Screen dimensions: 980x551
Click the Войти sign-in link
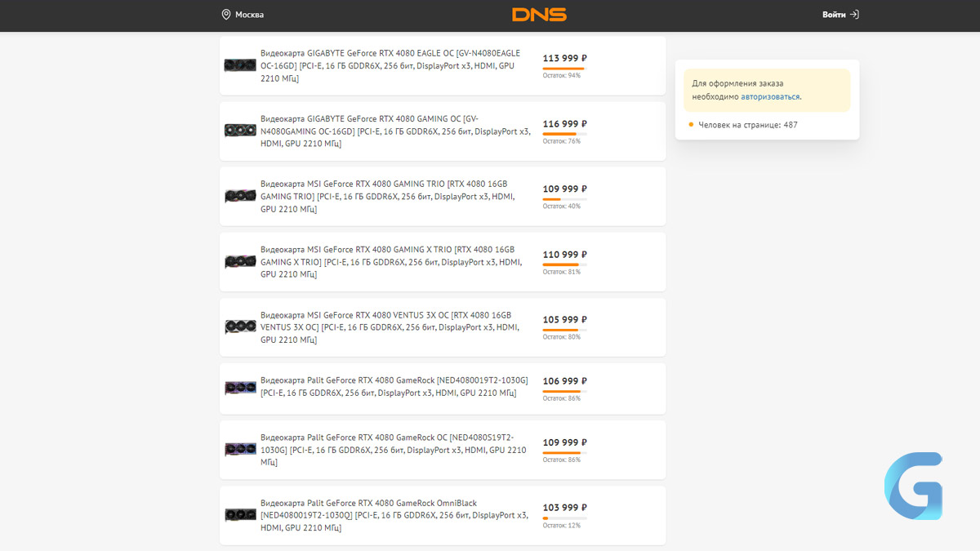click(x=834, y=15)
